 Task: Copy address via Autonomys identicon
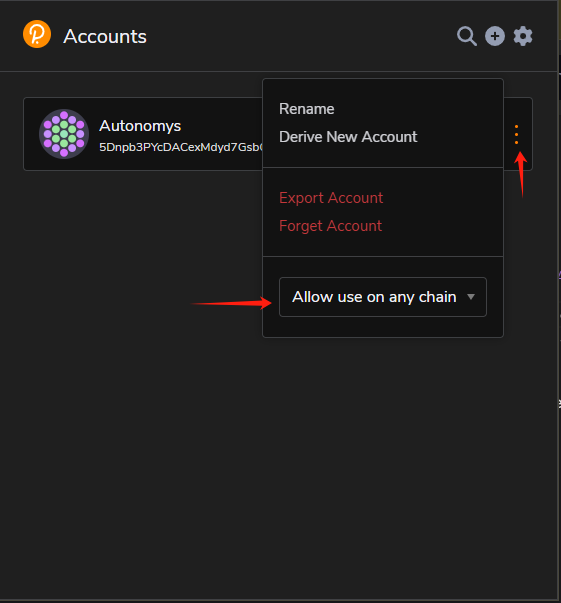click(x=64, y=134)
